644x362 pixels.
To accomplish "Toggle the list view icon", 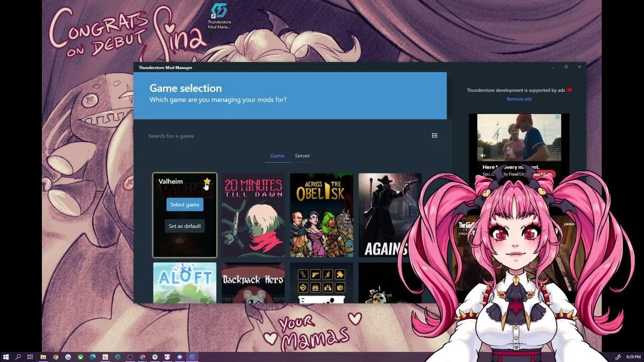I will pos(435,135).
